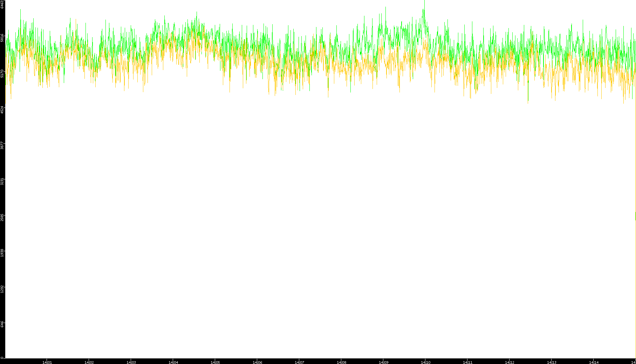Select the 3231 vertical axis label
636x364 pixels.
pyautogui.click(x=2, y=181)
